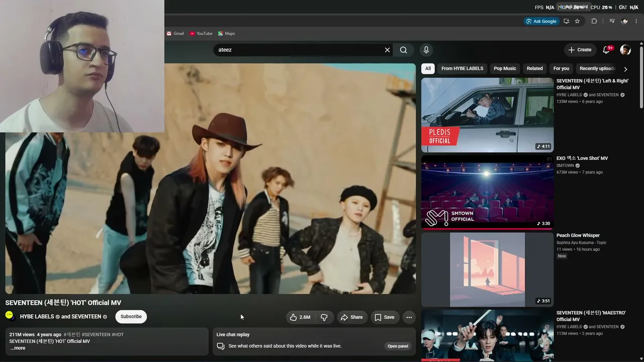Clear the search box with the X icon
The image size is (644, 362).
point(387,50)
